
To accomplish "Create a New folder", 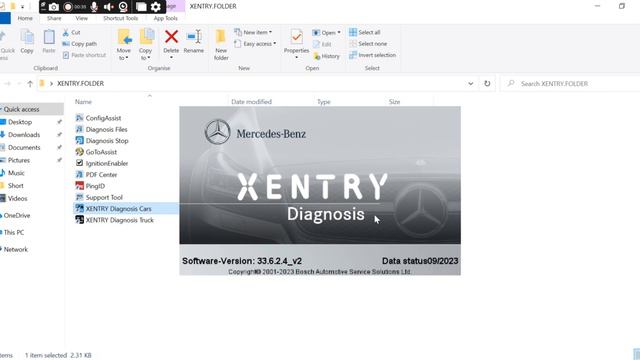I will coord(221,45).
